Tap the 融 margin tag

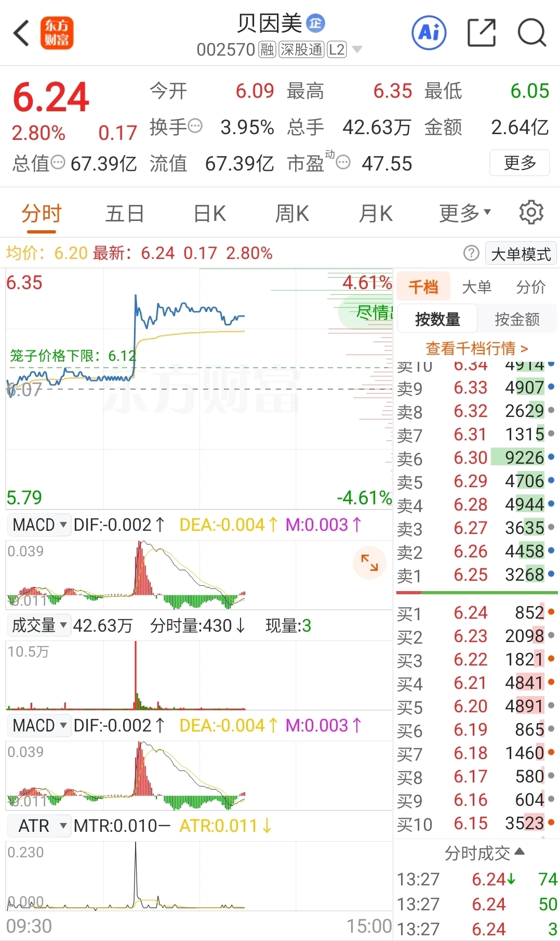267,50
